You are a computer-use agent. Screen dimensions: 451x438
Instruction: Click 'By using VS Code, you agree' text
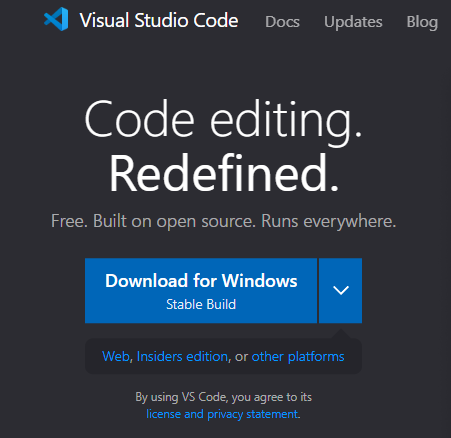coord(224,397)
